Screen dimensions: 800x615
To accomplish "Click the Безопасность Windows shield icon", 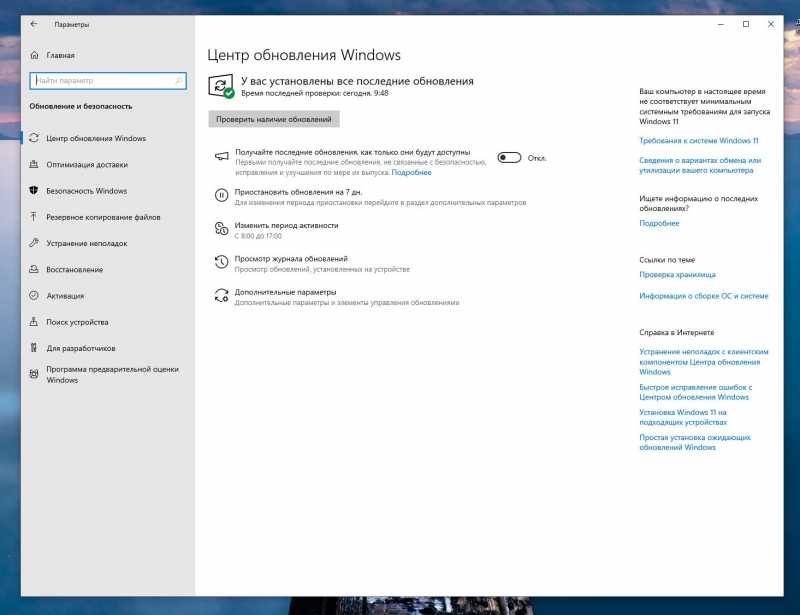I will pyautogui.click(x=34, y=191).
